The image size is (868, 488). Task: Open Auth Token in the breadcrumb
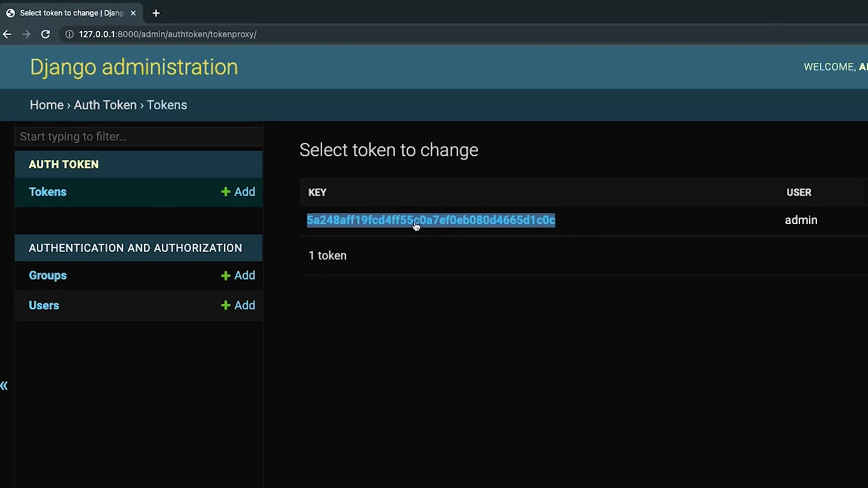point(105,105)
